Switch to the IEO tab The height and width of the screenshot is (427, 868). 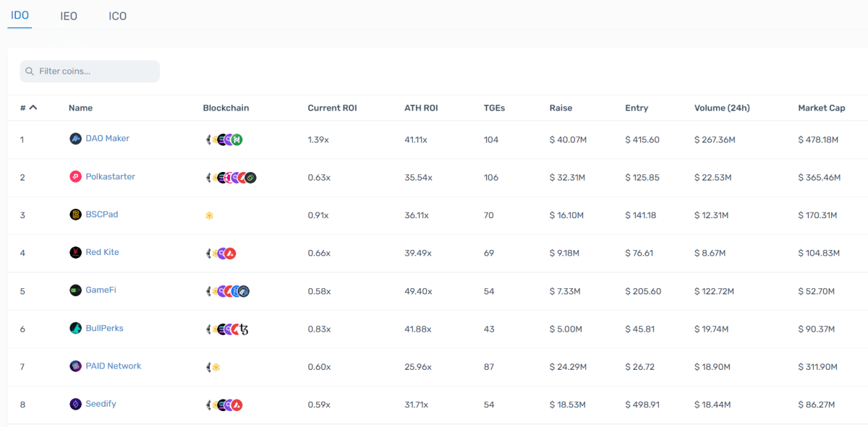69,16
